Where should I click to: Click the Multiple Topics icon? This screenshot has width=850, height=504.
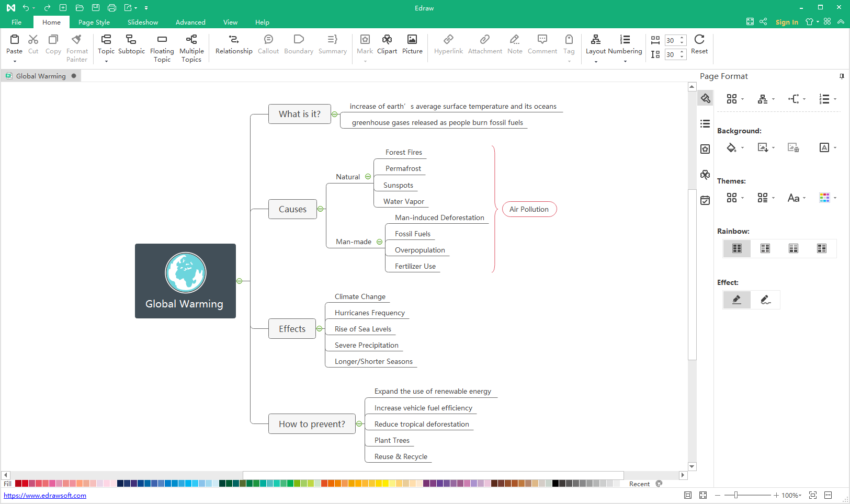pyautogui.click(x=191, y=40)
